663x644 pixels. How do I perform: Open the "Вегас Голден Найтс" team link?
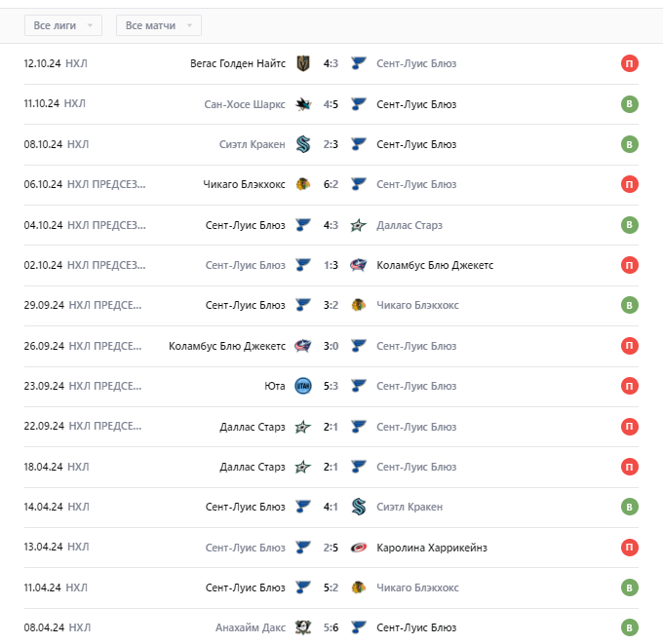coord(238,64)
